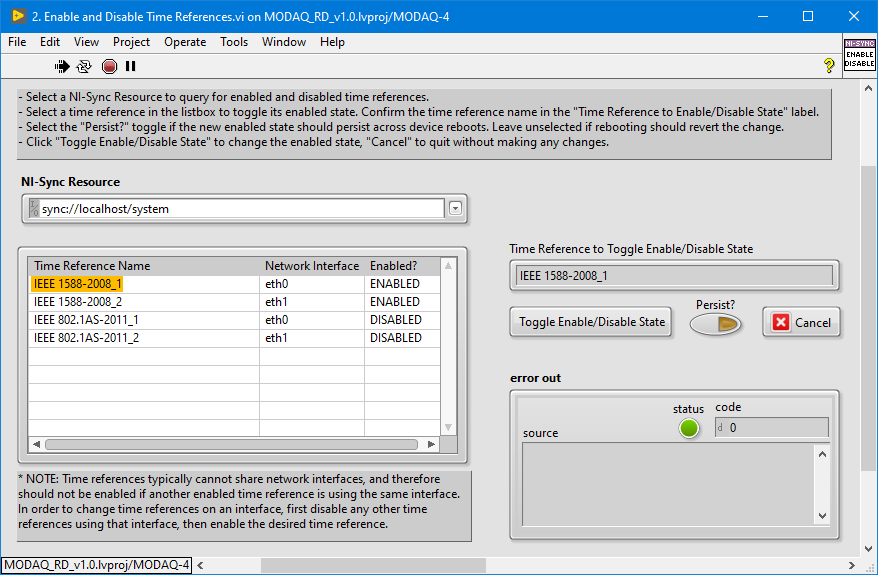
Task: Select the IEEE 1588-2008_1 row
Action: 234,284
